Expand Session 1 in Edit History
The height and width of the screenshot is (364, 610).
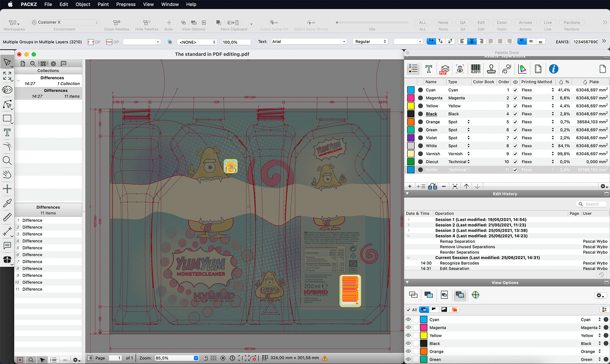click(409, 220)
